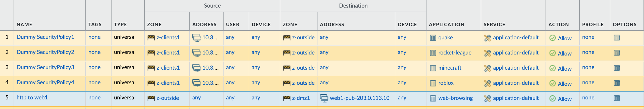Click green Allow checkmark icon in row 4
The height and width of the screenshot is (109, 644).
552,83
